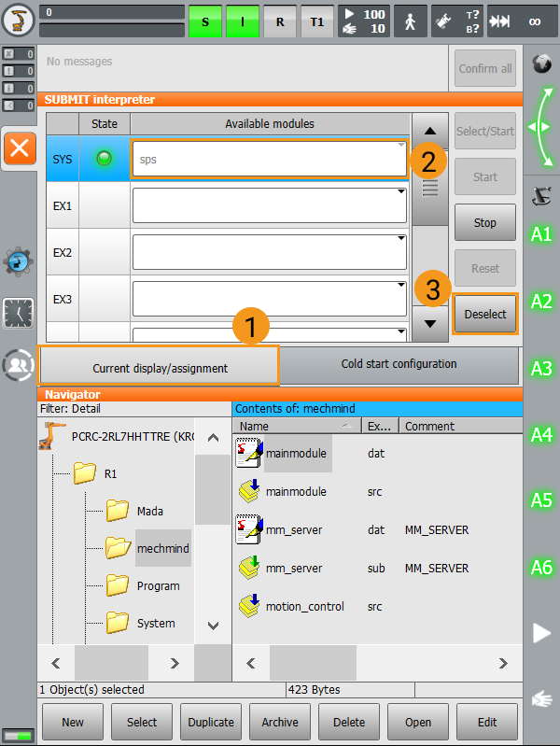Click the KUKA robot main menu icon
This screenshot has width=560, height=746.
[x=19, y=21]
